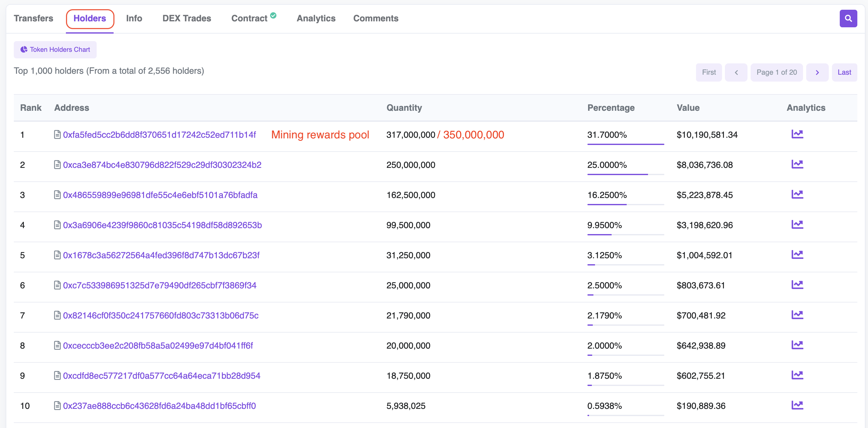This screenshot has height=428, width=868.
Task: Click the 31.7000% percentage progress bar
Action: click(625, 144)
